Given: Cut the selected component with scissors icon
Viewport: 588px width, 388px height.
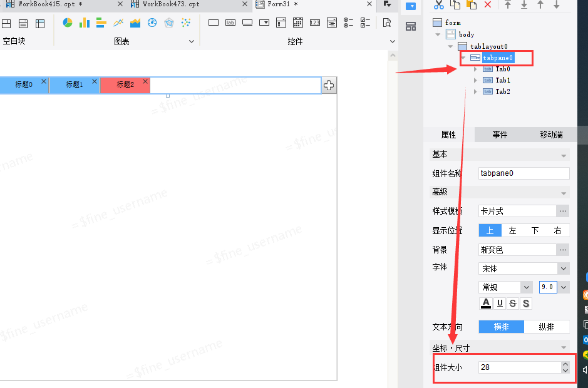Looking at the screenshot, I should [439, 4].
